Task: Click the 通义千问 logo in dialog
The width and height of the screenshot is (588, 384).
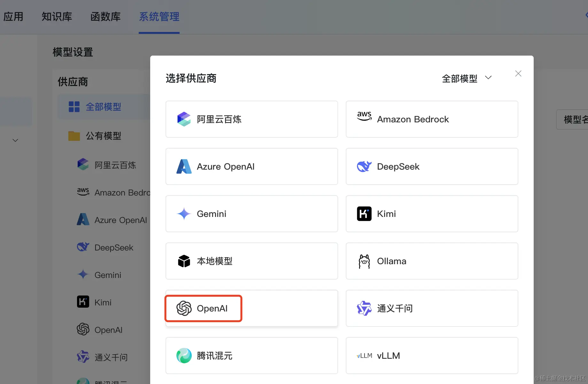Action: coord(364,308)
